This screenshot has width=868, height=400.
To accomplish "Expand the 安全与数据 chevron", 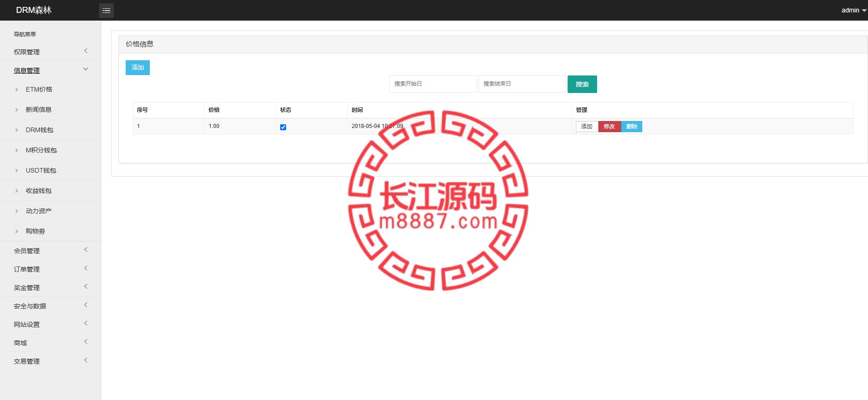I will click(86, 305).
